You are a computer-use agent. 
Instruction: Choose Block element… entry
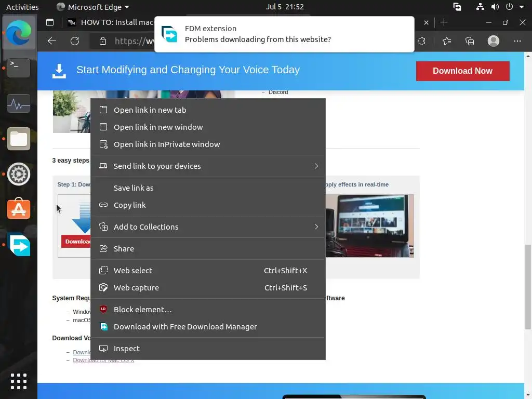click(208, 310)
